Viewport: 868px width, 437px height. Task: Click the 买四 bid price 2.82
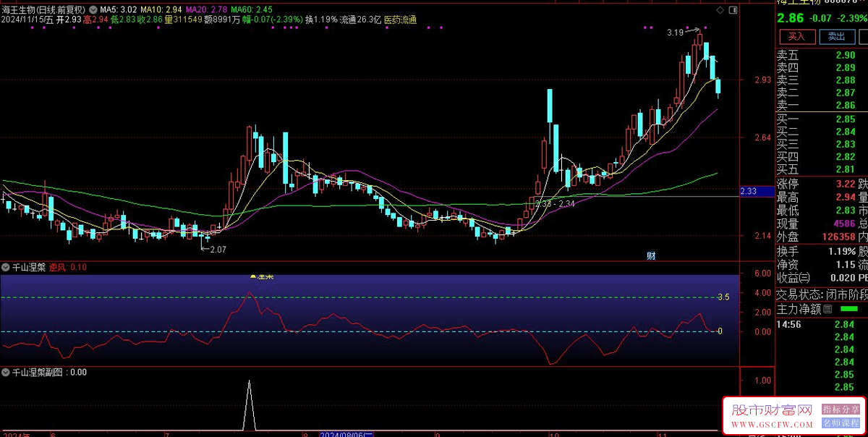click(845, 156)
